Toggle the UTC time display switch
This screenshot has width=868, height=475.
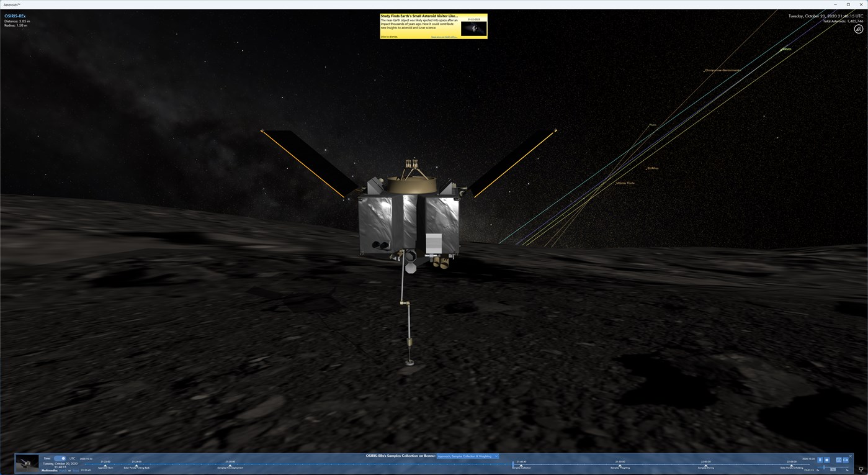pyautogui.click(x=60, y=458)
